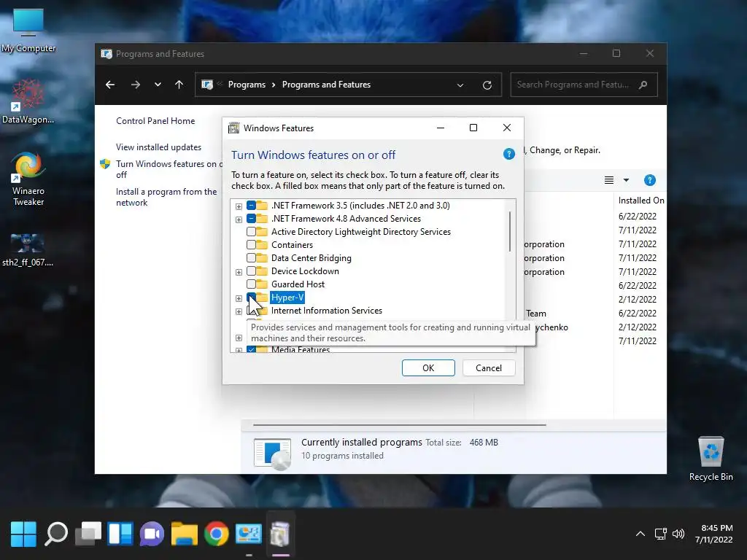Switch to Windows Features taskbar icon
This screenshot has height=560, width=747.
coord(280,534)
